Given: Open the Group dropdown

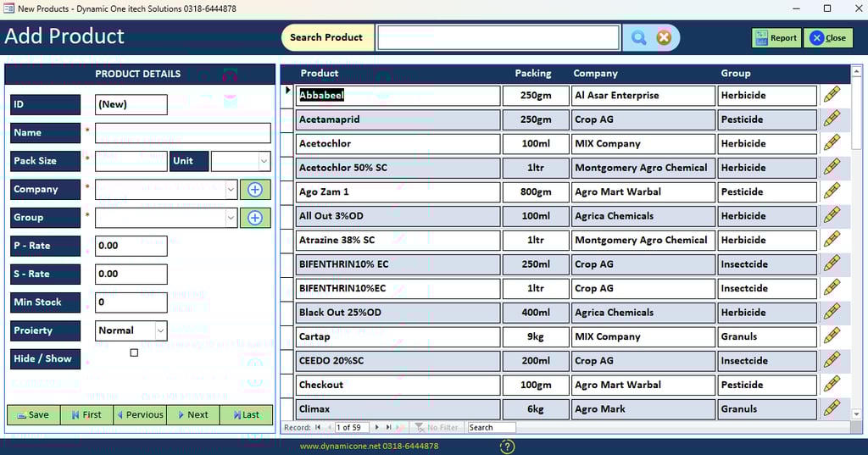Looking at the screenshot, I should (x=231, y=218).
